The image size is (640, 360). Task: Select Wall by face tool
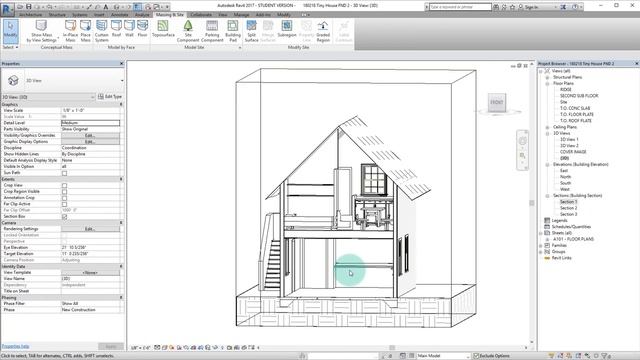[129, 29]
